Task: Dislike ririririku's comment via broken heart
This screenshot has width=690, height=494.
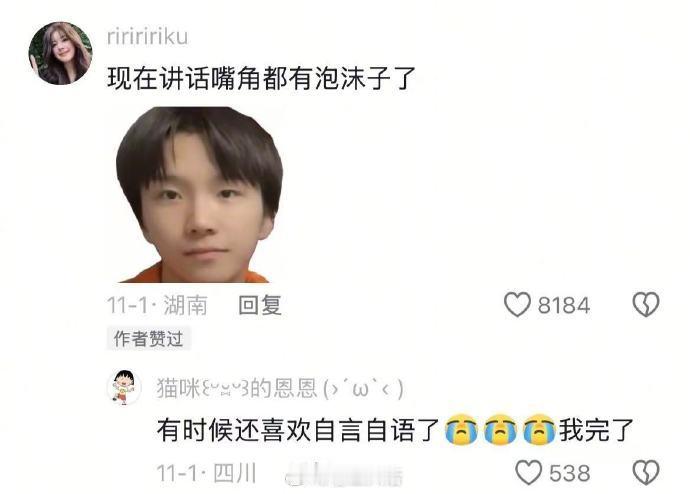Action: click(646, 304)
